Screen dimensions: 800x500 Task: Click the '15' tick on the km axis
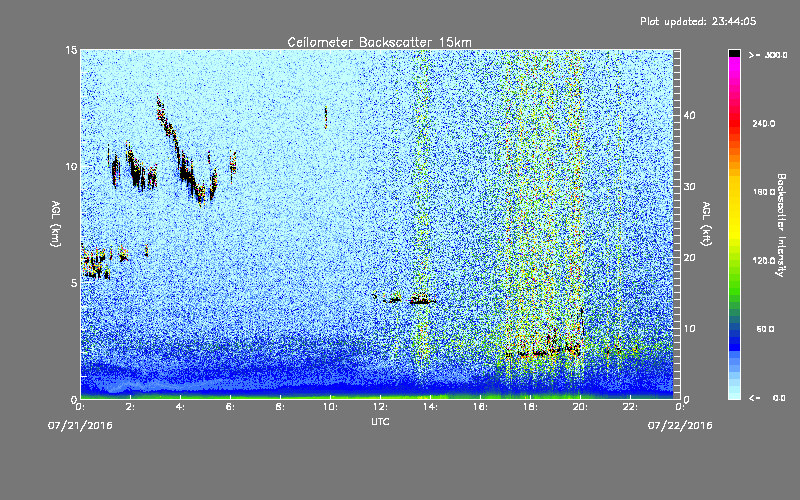point(71,50)
